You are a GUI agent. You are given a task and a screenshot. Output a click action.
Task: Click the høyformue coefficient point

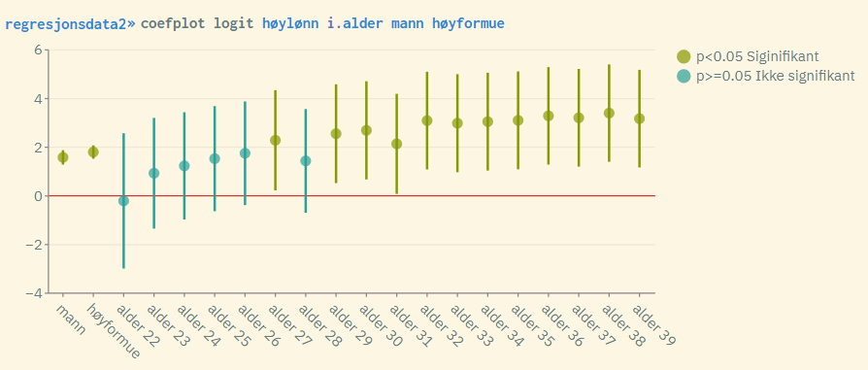point(93,151)
